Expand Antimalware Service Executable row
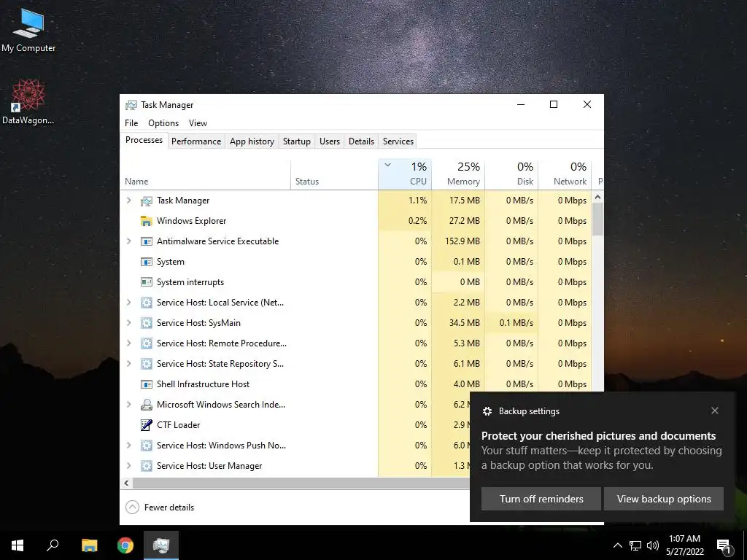747x560 pixels. pyautogui.click(x=128, y=241)
